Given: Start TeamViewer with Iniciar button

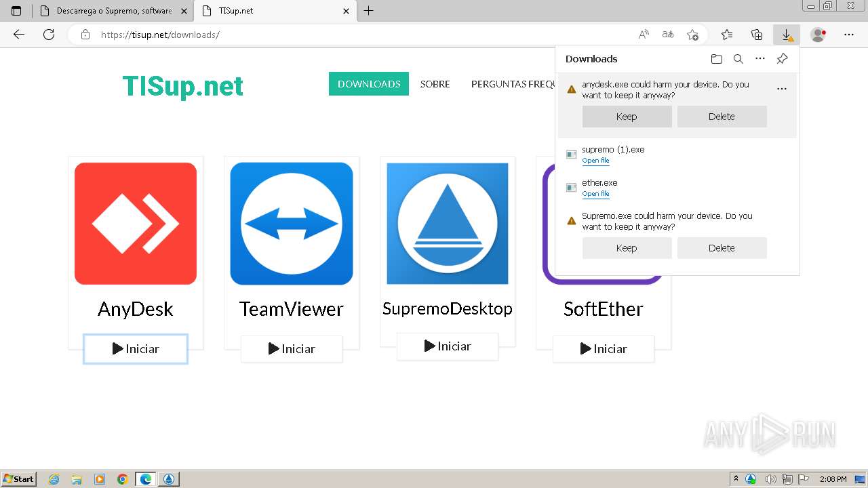Looking at the screenshot, I should point(292,349).
